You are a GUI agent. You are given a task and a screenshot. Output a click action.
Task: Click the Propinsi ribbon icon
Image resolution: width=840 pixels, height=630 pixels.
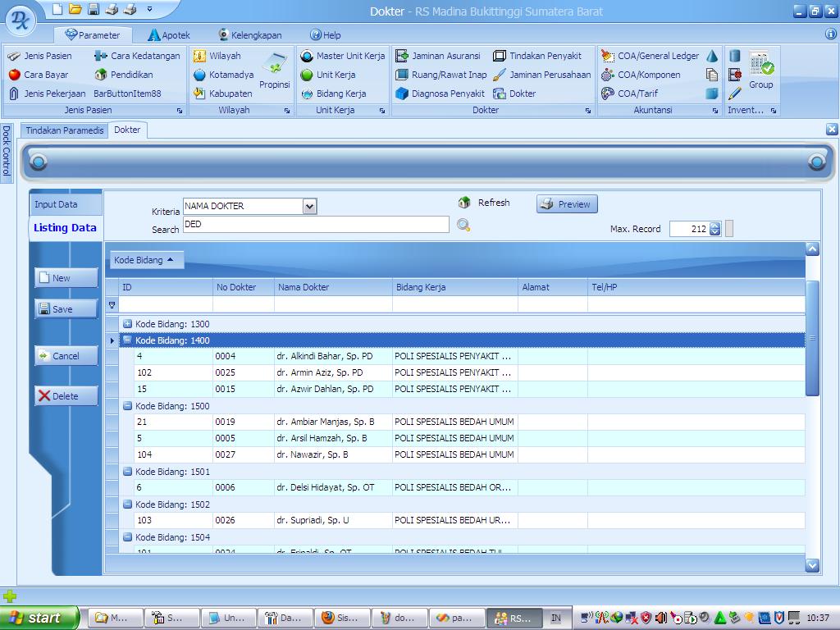coord(274,69)
